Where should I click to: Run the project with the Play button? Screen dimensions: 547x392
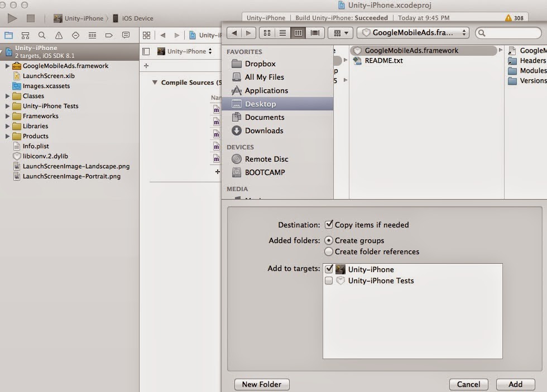12,18
